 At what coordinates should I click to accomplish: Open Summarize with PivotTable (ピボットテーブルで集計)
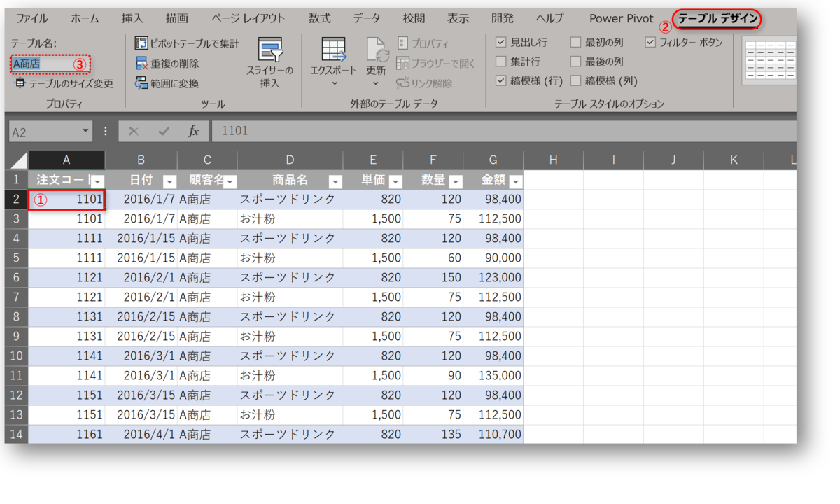point(177,43)
